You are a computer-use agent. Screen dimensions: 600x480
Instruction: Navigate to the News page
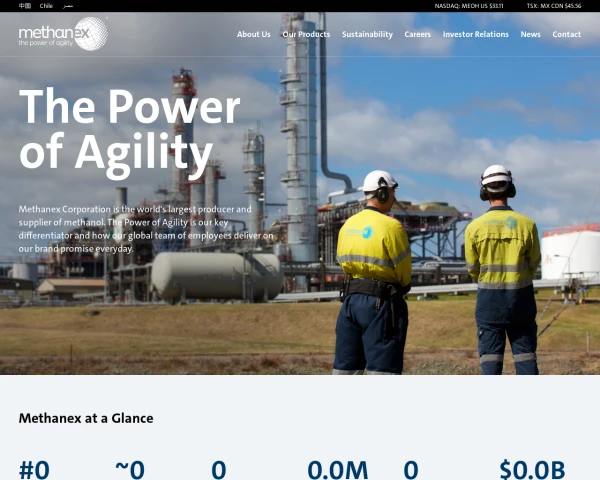pos(530,34)
